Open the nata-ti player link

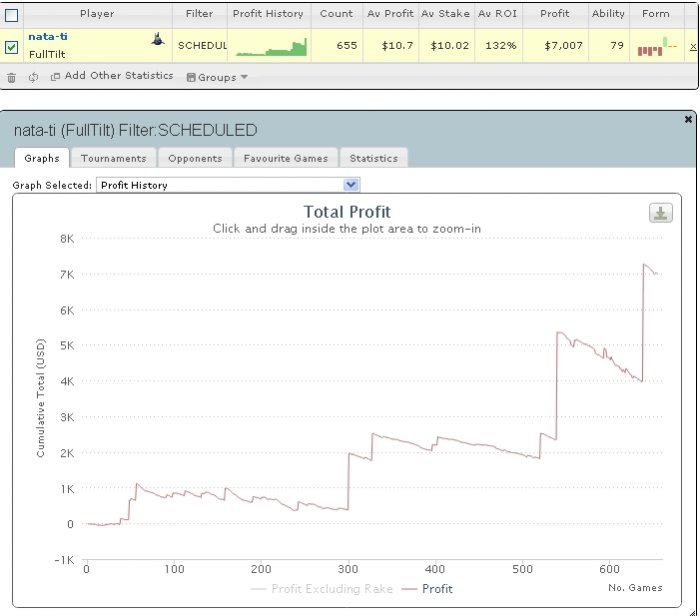click(x=48, y=37)
